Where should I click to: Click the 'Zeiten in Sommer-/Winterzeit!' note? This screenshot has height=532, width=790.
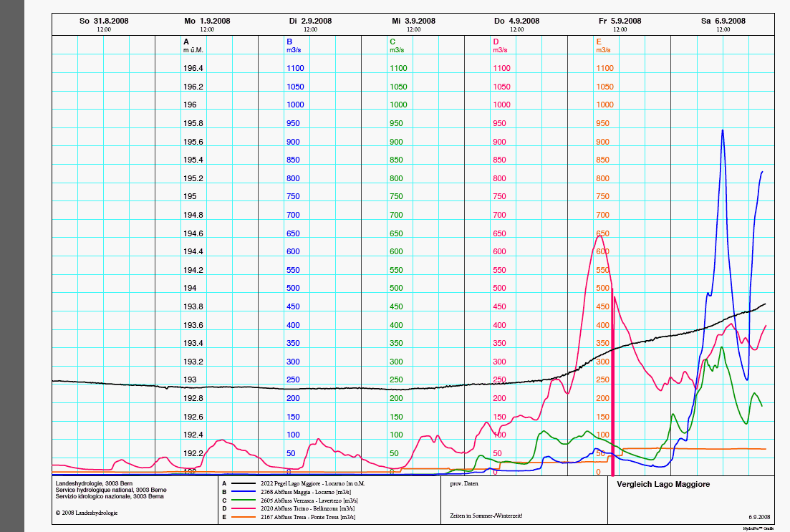click(x=486, y=516)
